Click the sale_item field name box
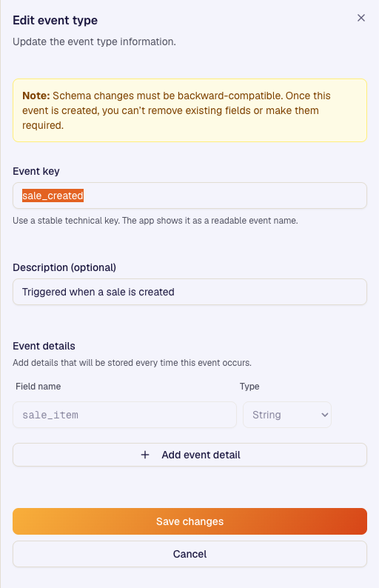This screenshot has height=588, width=379. coord(124,415)
